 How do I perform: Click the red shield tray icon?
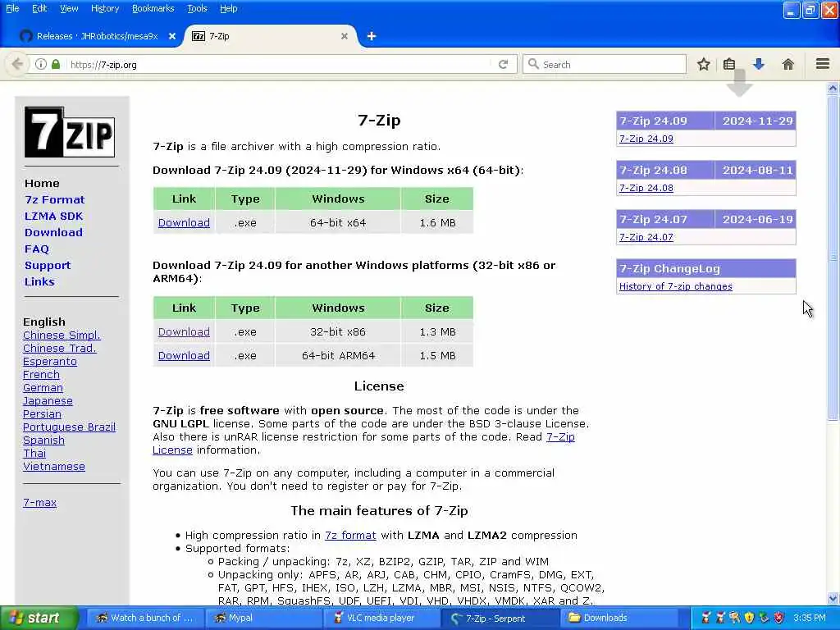tap(779, 618)
